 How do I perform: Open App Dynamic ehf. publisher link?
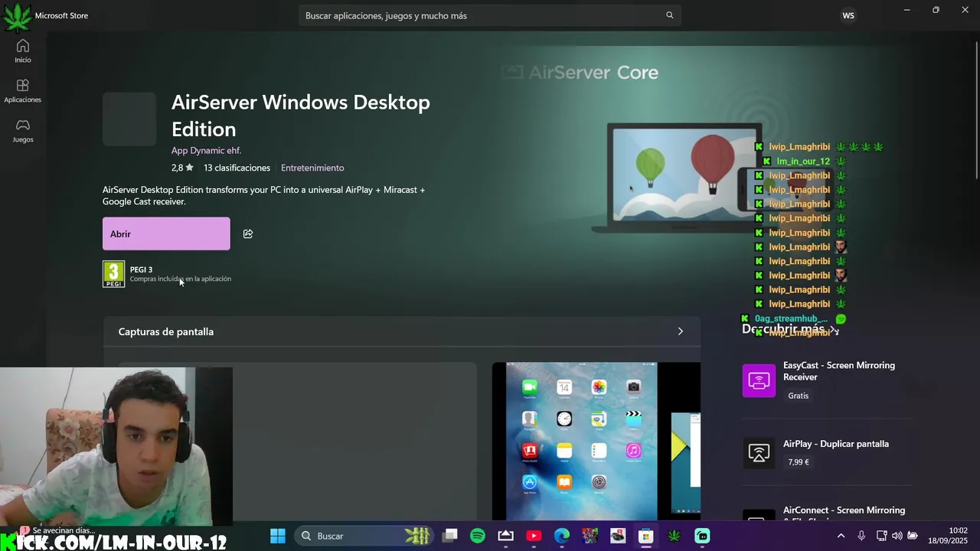206,150
